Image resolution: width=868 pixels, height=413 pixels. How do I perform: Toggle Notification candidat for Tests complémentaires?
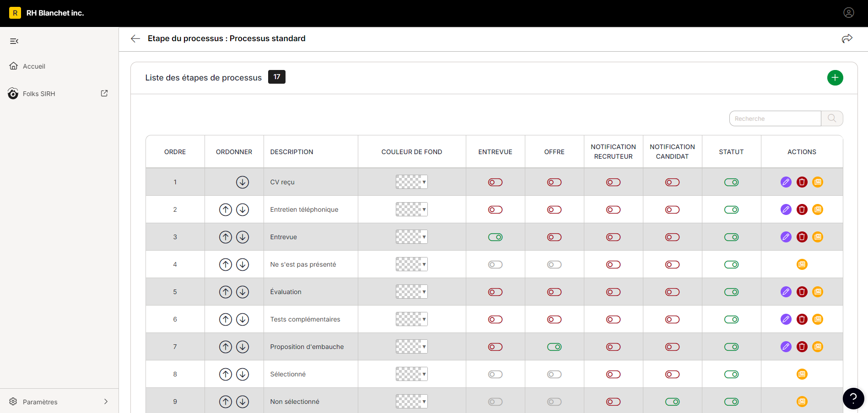[673, 319]
